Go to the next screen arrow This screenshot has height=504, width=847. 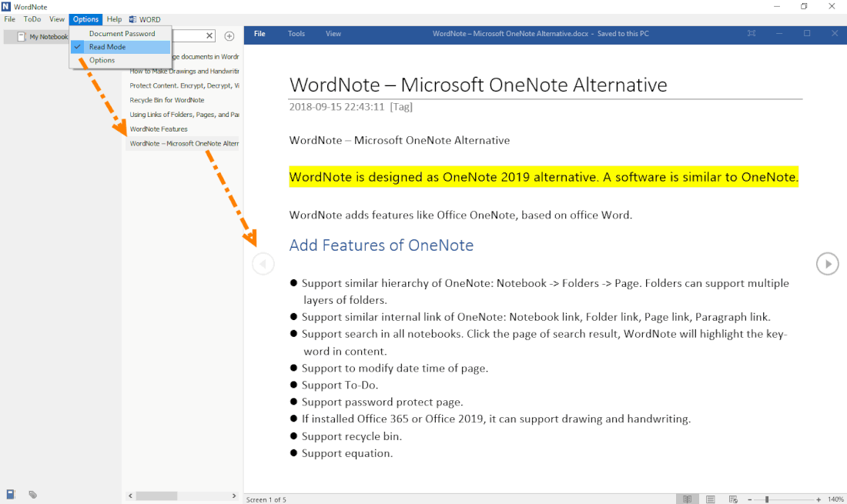pyautogui.click(x=827, y=264)
